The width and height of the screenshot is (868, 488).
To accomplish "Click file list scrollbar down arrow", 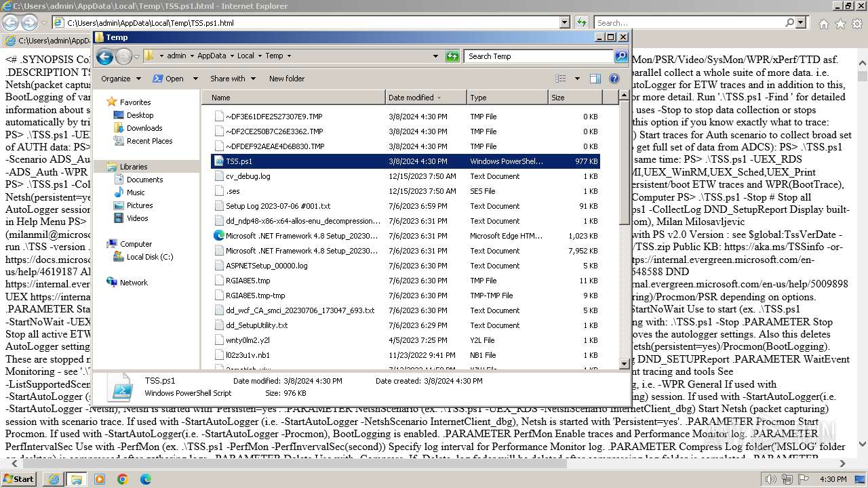I will (625, 364).
